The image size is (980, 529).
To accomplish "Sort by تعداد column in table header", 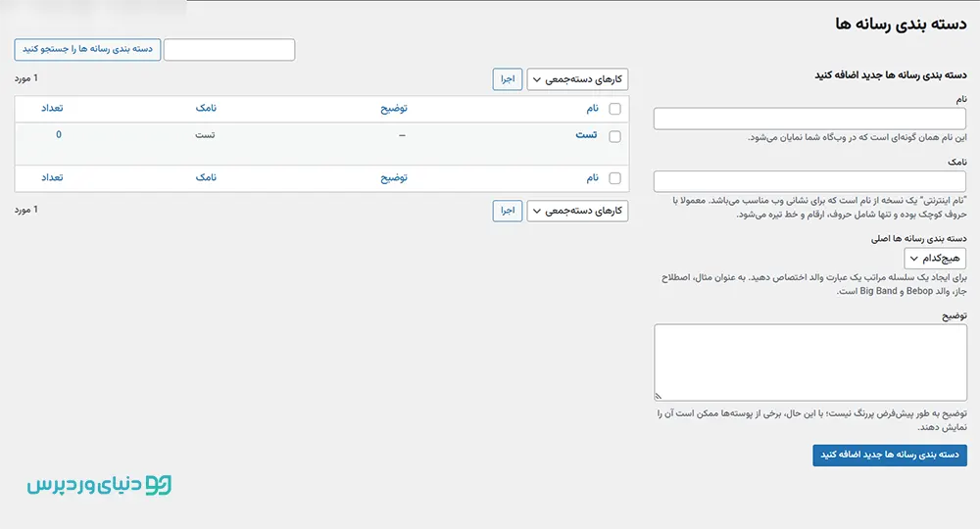I will [52, 108].
